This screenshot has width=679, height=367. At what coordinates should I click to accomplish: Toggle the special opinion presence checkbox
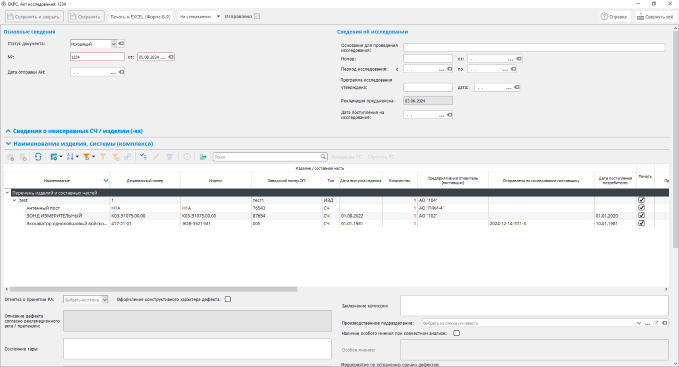(456, 333)
